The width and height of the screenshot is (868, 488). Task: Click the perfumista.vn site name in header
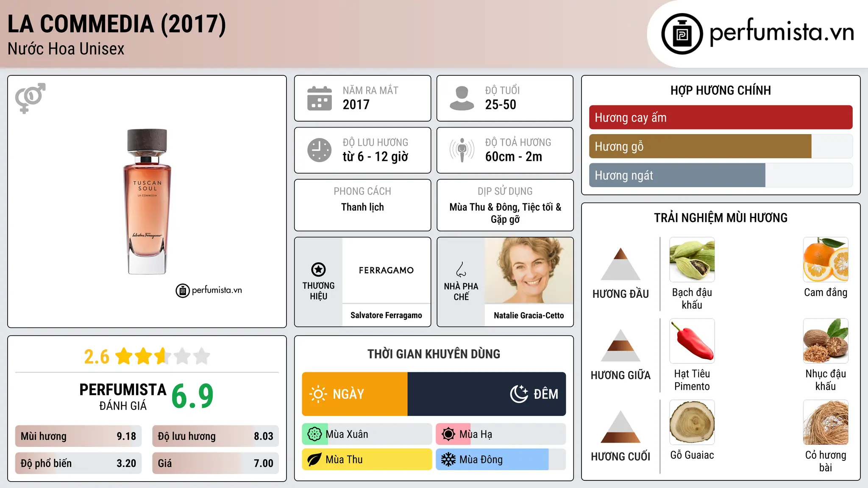(x=782, y=32)
